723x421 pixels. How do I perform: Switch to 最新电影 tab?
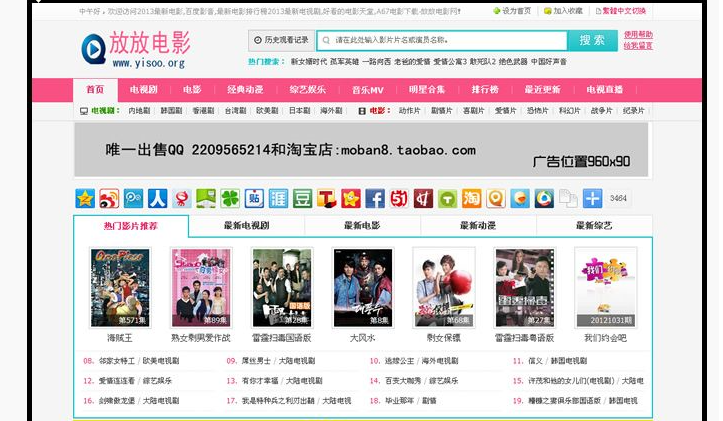[362, 225]
